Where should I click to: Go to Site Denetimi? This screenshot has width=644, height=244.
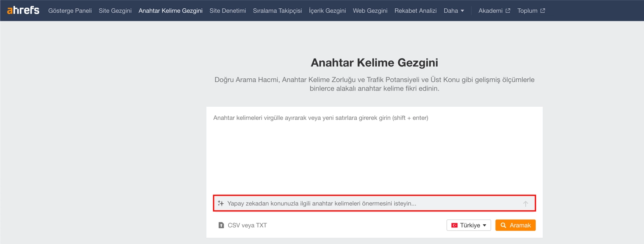point(228,10)
